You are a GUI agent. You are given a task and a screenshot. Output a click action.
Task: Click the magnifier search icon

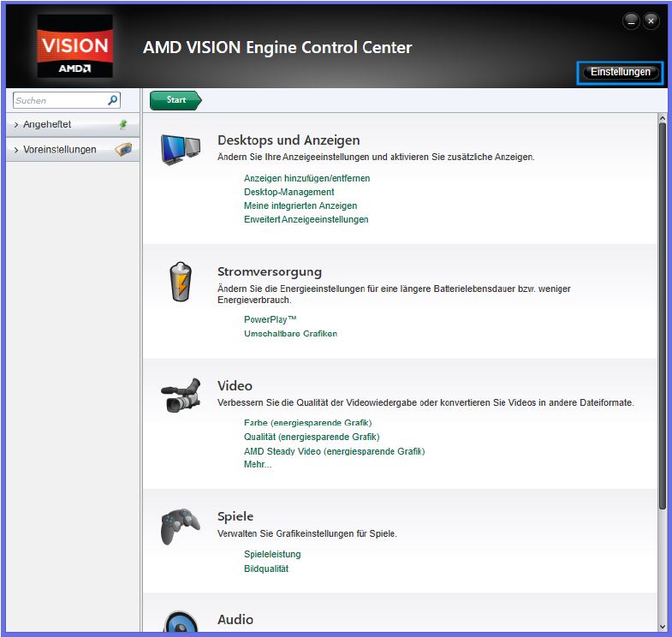point(113,100)
